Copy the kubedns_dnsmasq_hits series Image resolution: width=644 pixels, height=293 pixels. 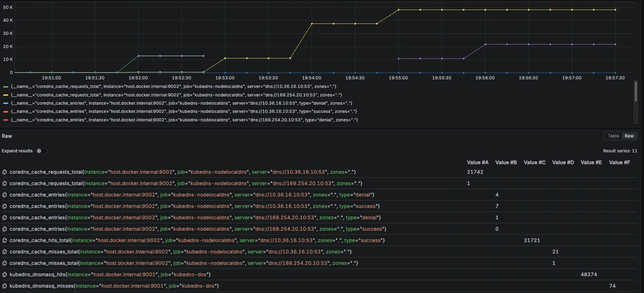click(x=5, y=274)
